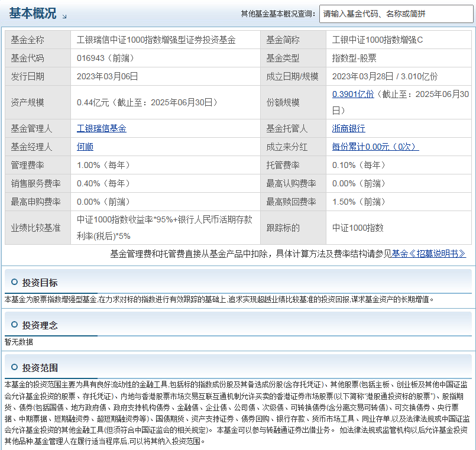
Task: Click the small arrow icon beside 基本概况
Action: tap(64, 17)
